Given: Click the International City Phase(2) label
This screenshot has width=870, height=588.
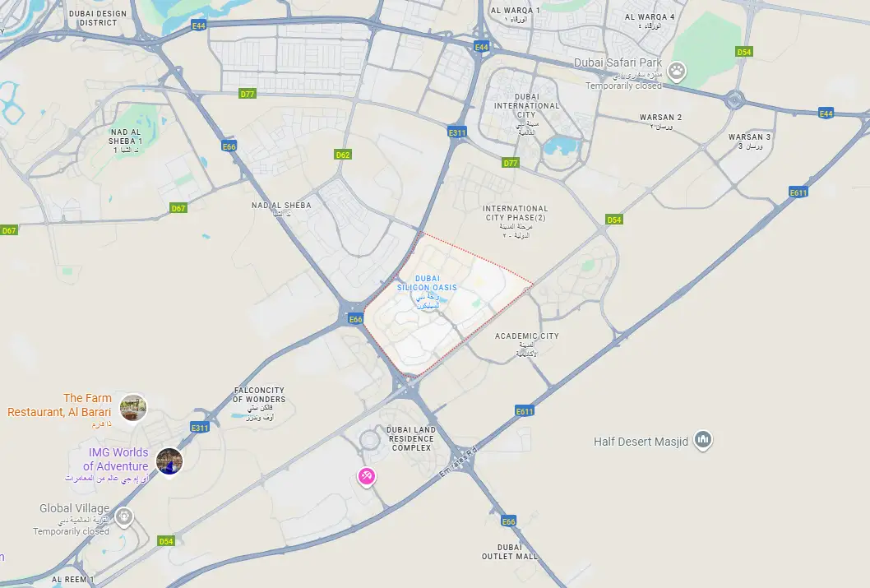Looking at the screenshot, I should pos(516,213).
